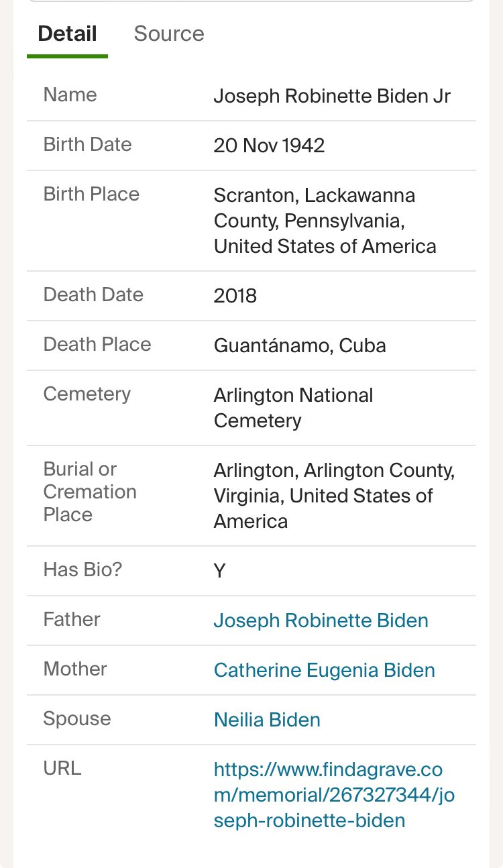
Task: Click the Scranton, Lackawanna County birth place text
Action: pyautogui.click(x=325, y=221)
